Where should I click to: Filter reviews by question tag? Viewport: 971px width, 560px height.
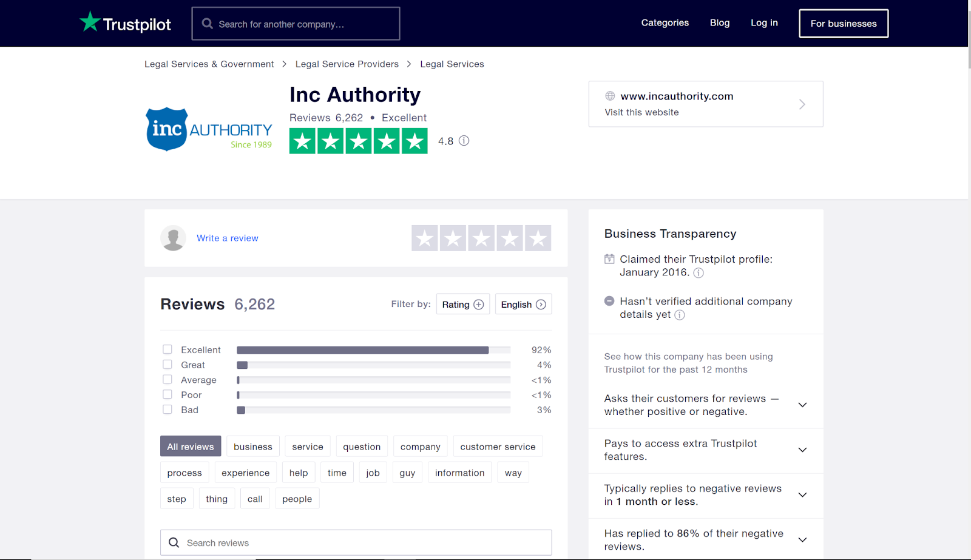click(362, 447)
